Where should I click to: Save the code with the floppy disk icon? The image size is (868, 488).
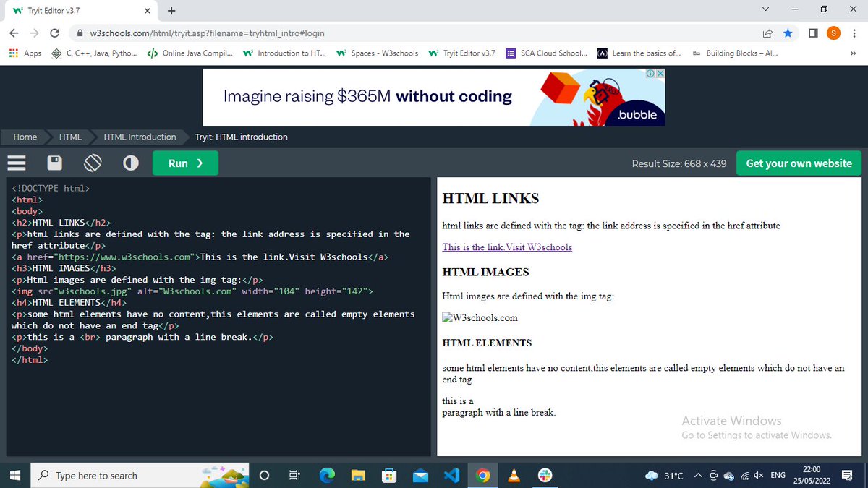[x=54, y=163]
